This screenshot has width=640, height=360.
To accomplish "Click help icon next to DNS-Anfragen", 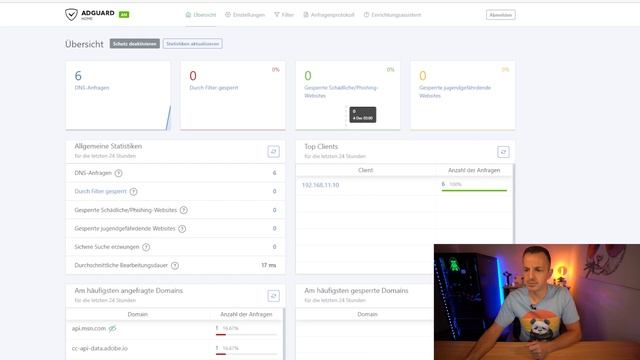I will click(x=118, y=173).
